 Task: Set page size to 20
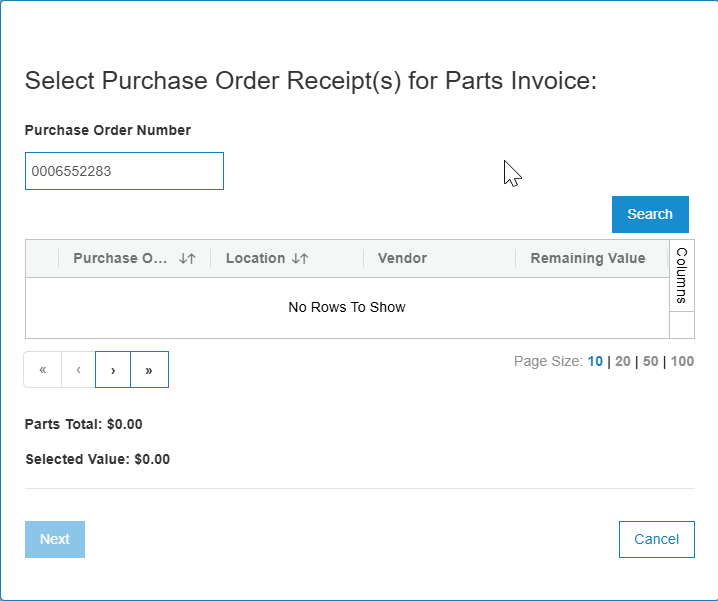[x=623, y=361]
